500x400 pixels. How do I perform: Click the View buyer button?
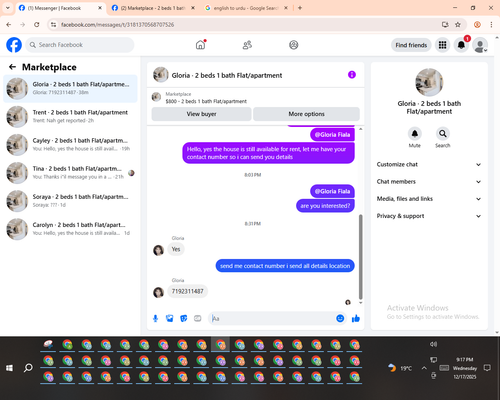(x=201, y=114)
